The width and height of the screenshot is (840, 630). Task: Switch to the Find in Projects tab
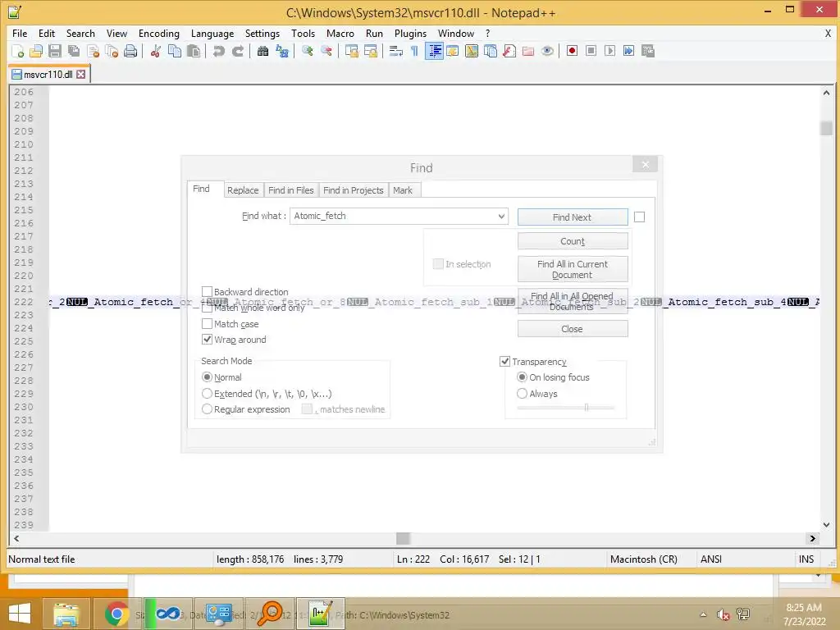point(353,190)
